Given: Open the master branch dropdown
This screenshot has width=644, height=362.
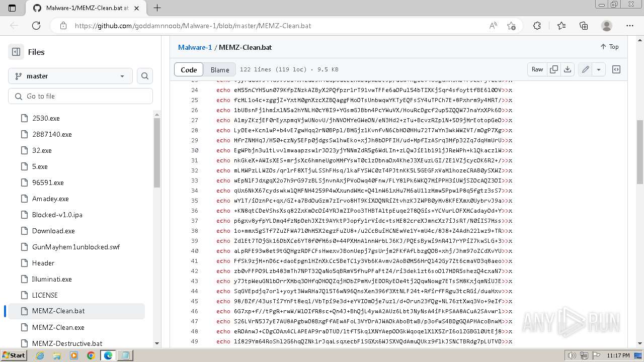Looking at the screenshot, I should click(70, 76).
